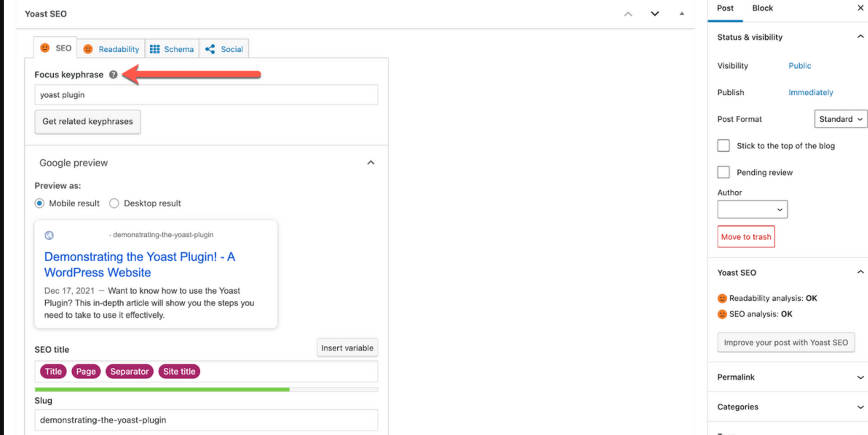Open the Post Format Standard dropdown

[841, 119]
